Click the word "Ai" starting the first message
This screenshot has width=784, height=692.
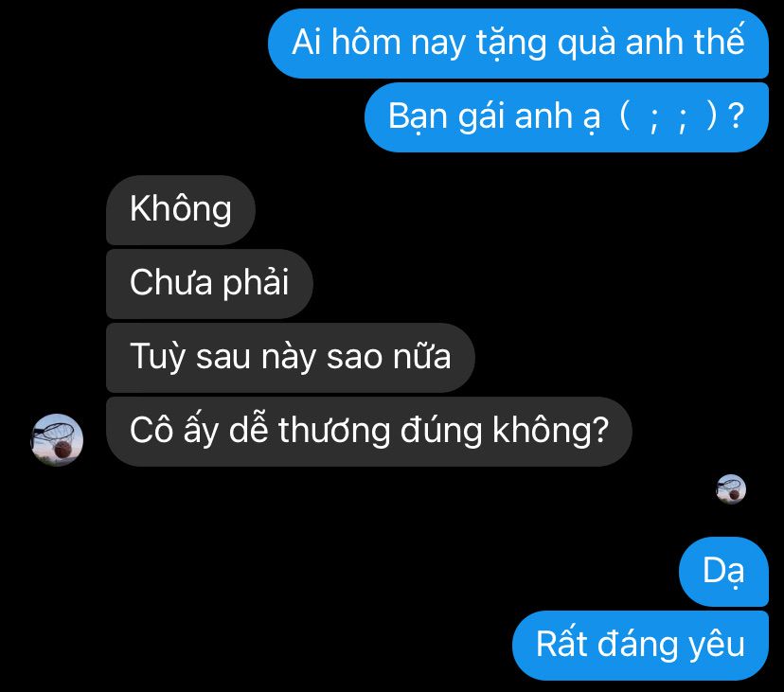(x=306, y=42)
